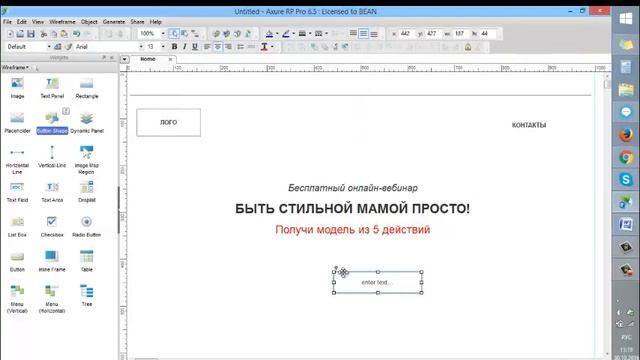Select the Button Shape widget
The image size is (640, 360).
pos(52,122)
